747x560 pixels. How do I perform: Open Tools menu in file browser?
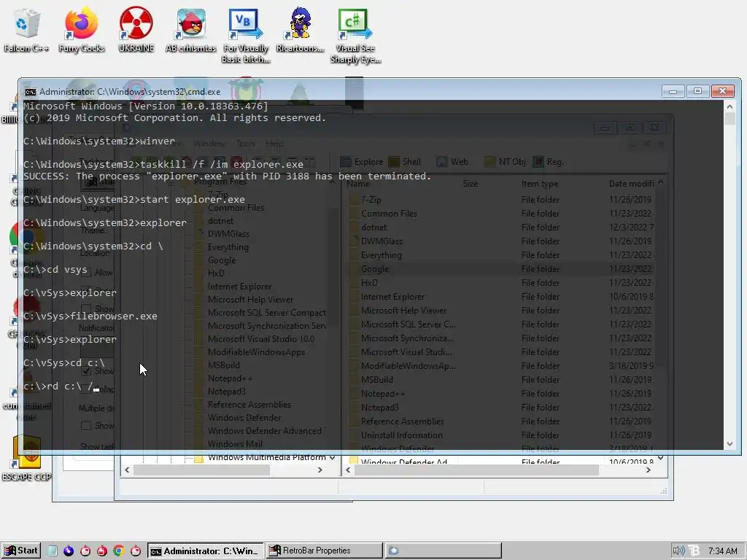click(245, 144)
